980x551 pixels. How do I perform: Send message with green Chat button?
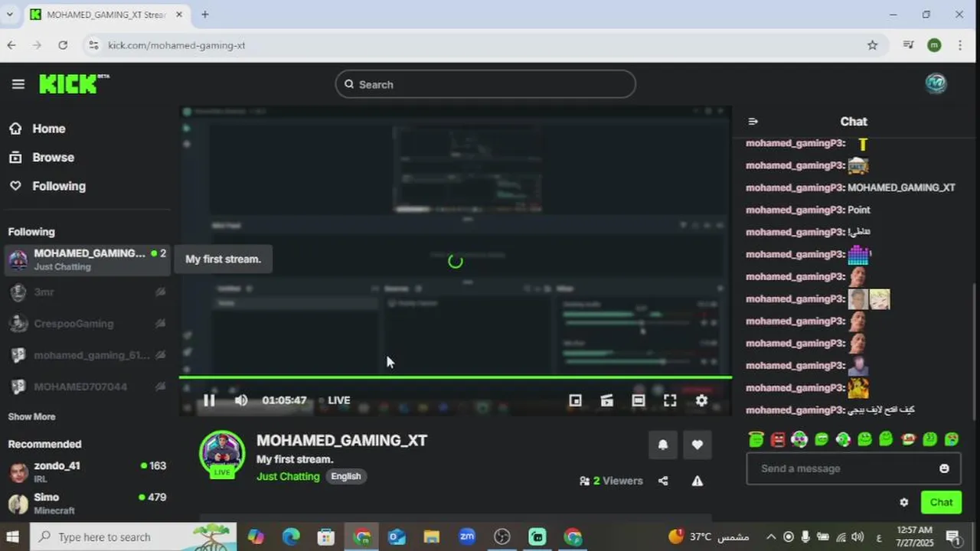pos(941,503)
